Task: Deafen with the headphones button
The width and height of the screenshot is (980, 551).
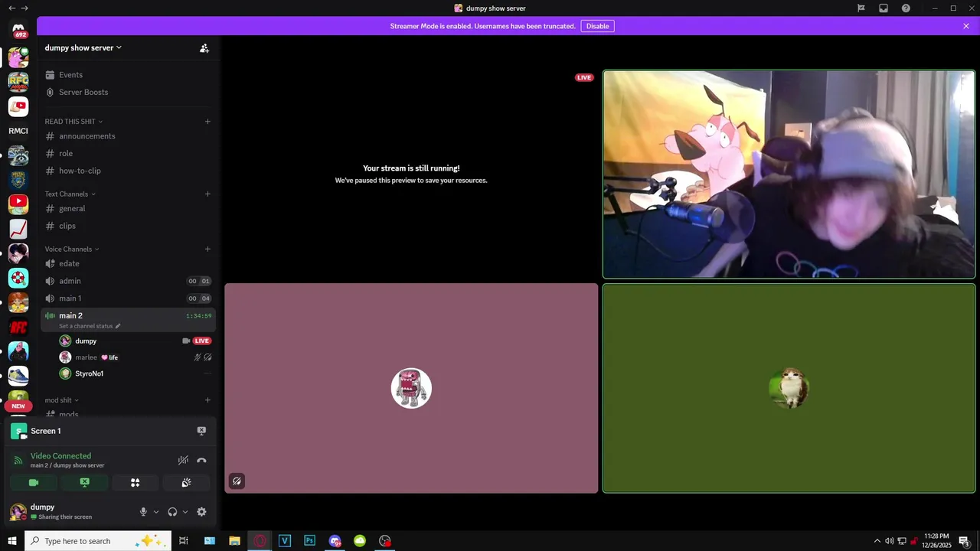Action: coord(172,512)
